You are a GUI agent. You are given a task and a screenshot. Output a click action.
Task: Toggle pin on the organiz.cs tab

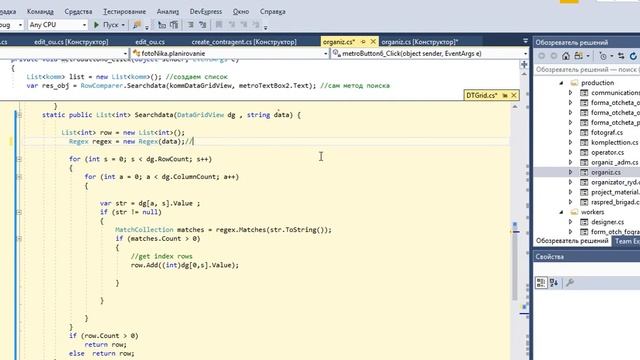pos(363,42)
